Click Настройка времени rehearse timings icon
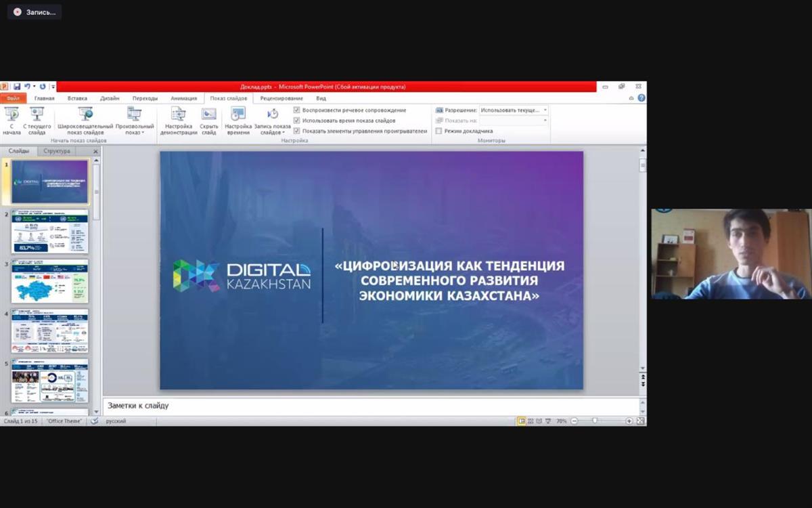Image resolution: width=812 pixels, height=508 pixels. tap(238, 115)
